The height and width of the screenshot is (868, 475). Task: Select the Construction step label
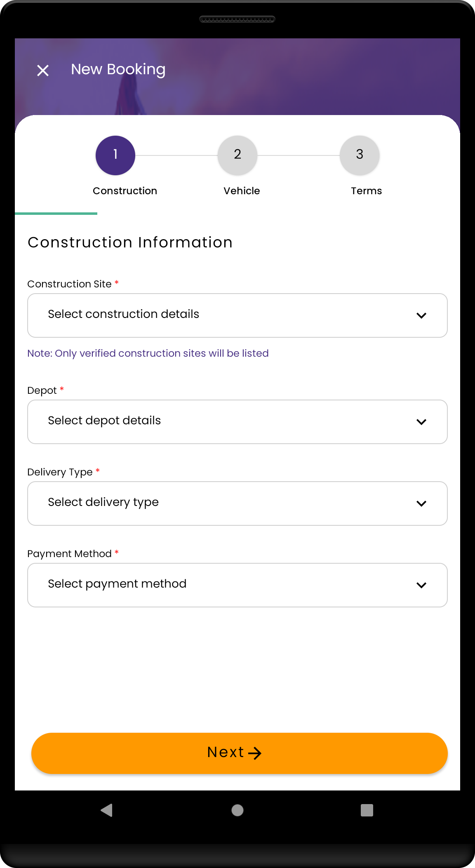point(125,191)
